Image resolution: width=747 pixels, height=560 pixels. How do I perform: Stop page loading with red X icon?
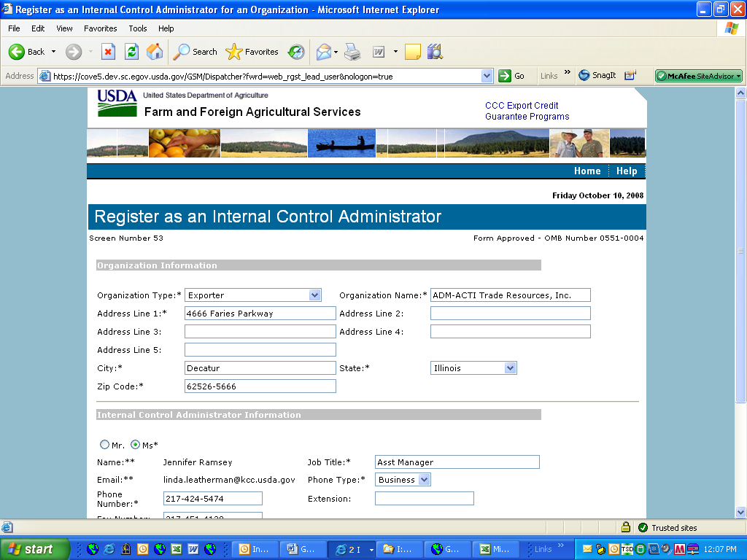point(108,52)
